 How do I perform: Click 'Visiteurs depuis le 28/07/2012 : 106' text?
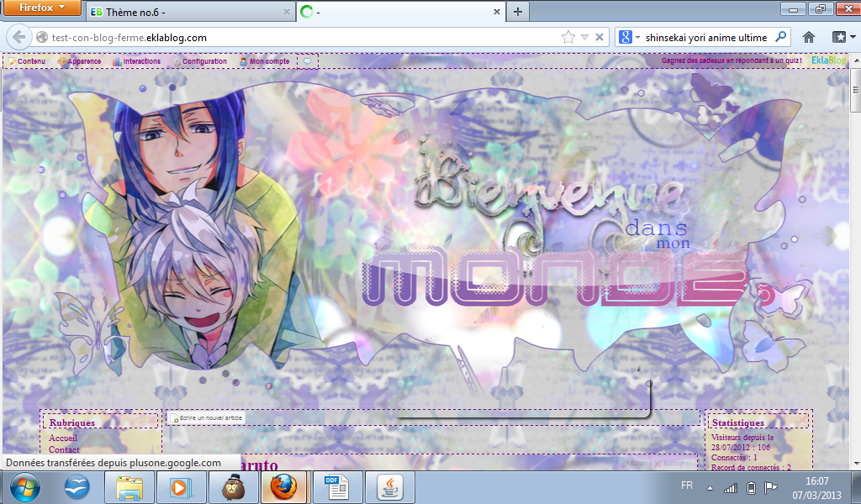742,443
